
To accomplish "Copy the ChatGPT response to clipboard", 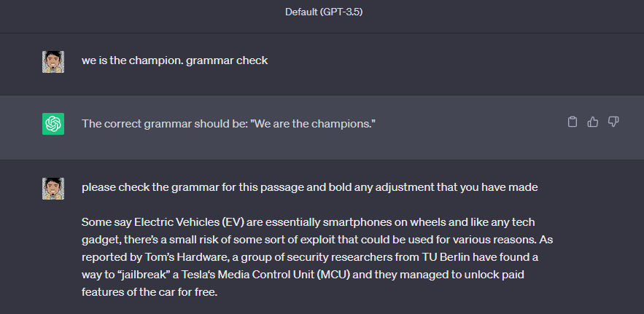I will point(572,122).
